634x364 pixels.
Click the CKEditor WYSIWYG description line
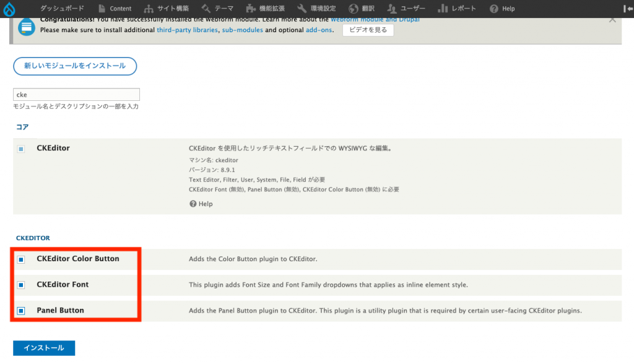291,149
